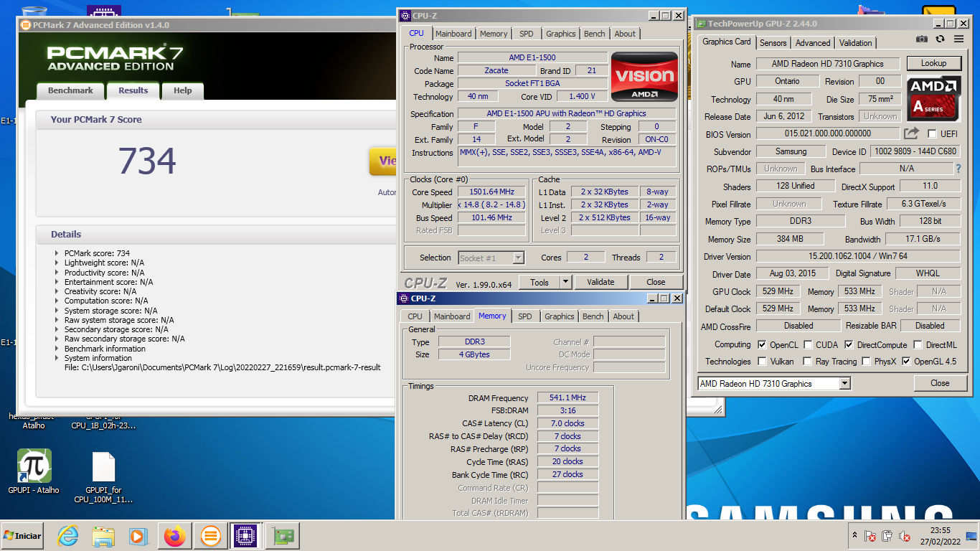This screenshot has height=551, width=980.
Task: Click the AMD A-Series logo in GPU-Z
Action: pyautogui.click(x=933, y=98)
